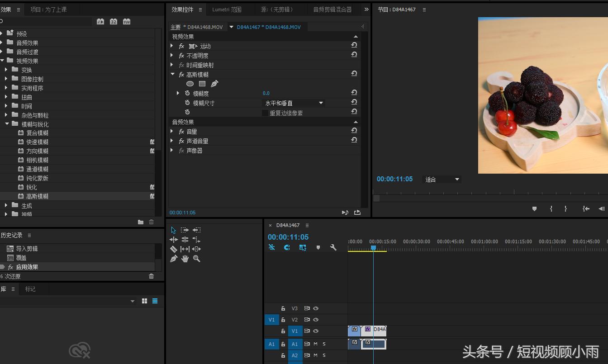Open the 适合 zoom level dropdown
This screenshot has width=608, height=364.
(x=441, y=179)
